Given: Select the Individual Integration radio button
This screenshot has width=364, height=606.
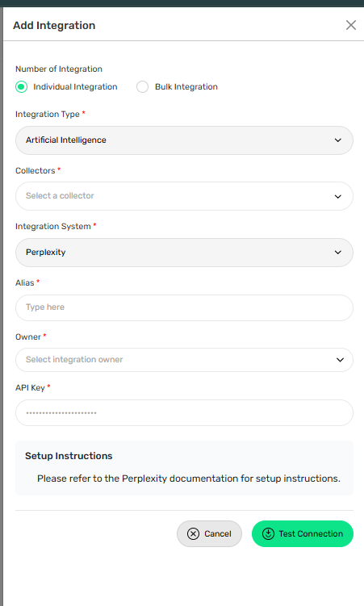Looking at the screenshot, I should coord(21,87).
